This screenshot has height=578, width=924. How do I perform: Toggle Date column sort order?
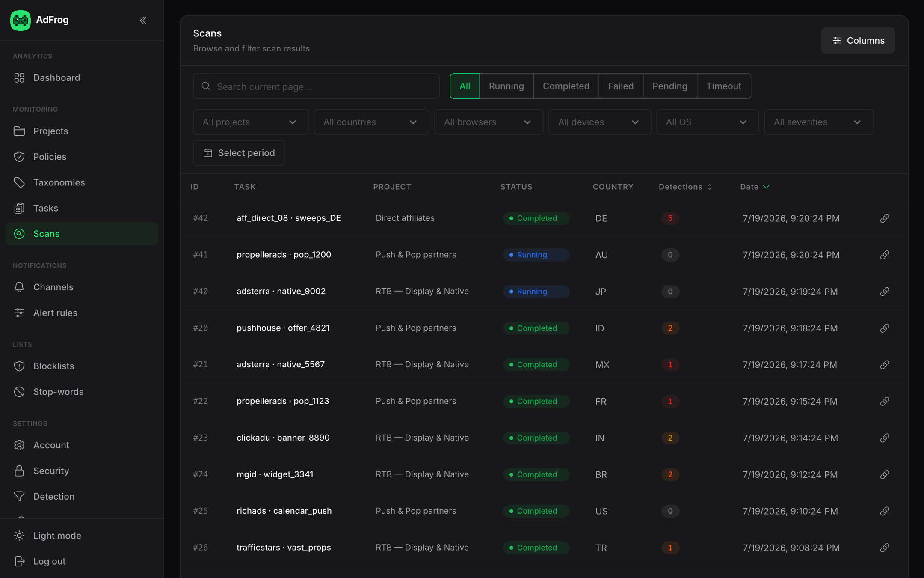tap(755, 187)
